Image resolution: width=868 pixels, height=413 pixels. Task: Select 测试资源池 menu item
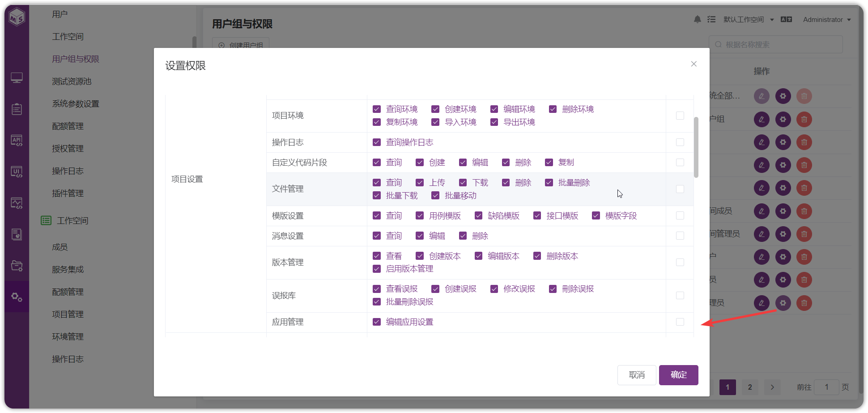click(72, 82)
